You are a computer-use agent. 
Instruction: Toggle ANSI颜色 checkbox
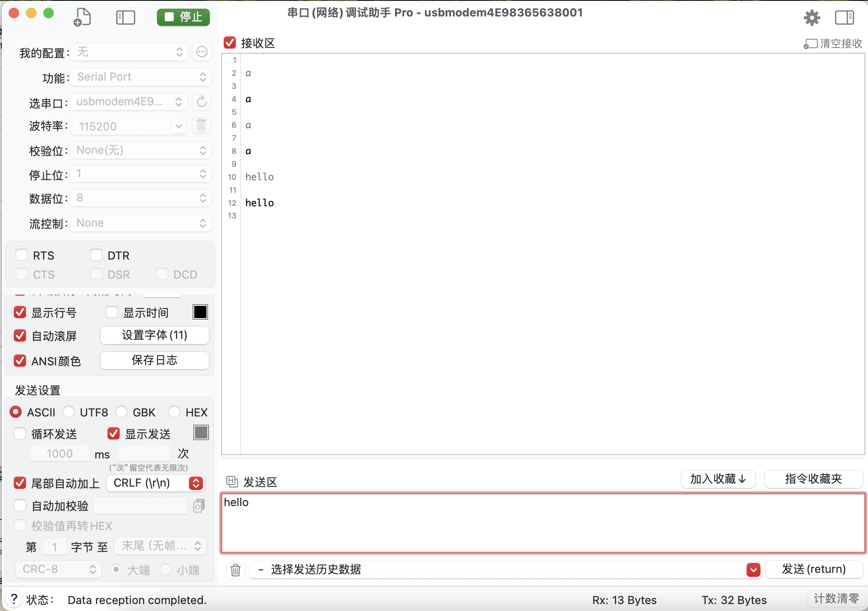click(x=20, y=361)
